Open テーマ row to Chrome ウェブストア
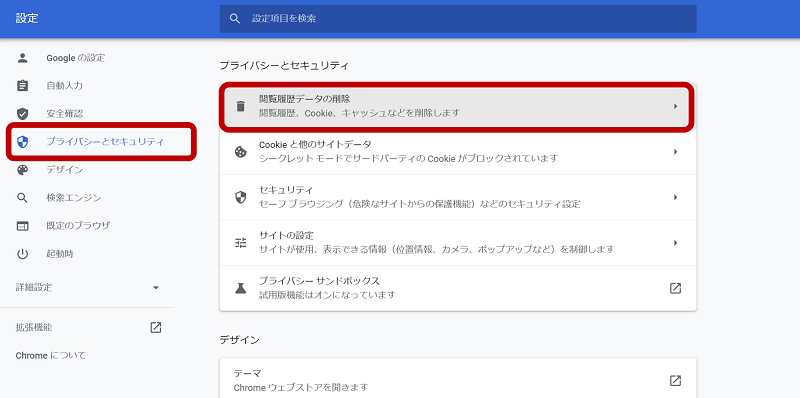Viewport: 800px width, 398px height. [x=458, y=380]
